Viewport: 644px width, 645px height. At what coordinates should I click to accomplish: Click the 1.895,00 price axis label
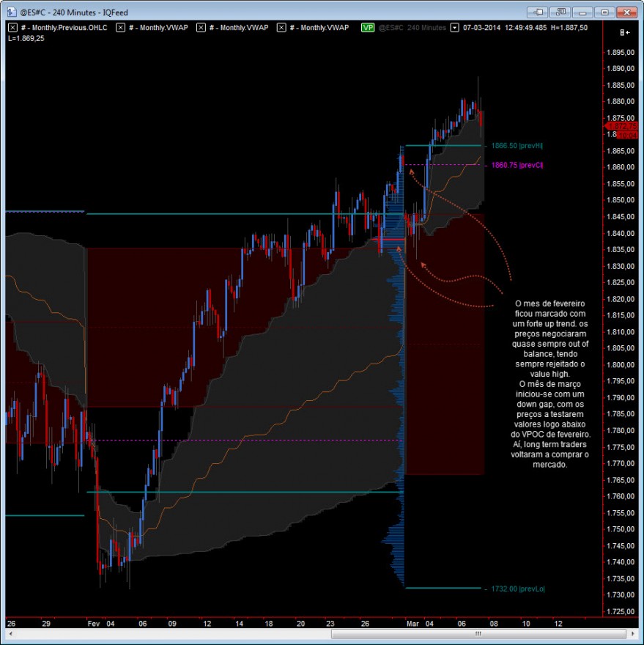(x=621, y=52)
